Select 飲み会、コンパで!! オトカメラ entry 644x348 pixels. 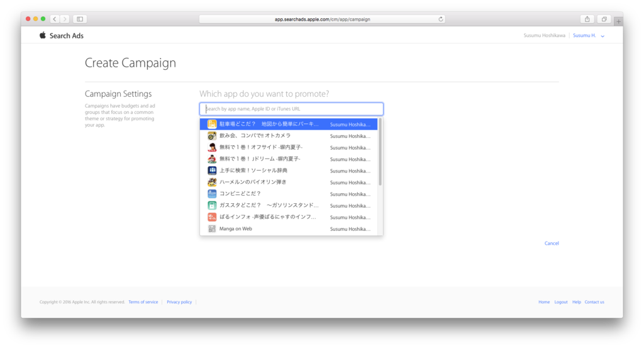(288, 135)
